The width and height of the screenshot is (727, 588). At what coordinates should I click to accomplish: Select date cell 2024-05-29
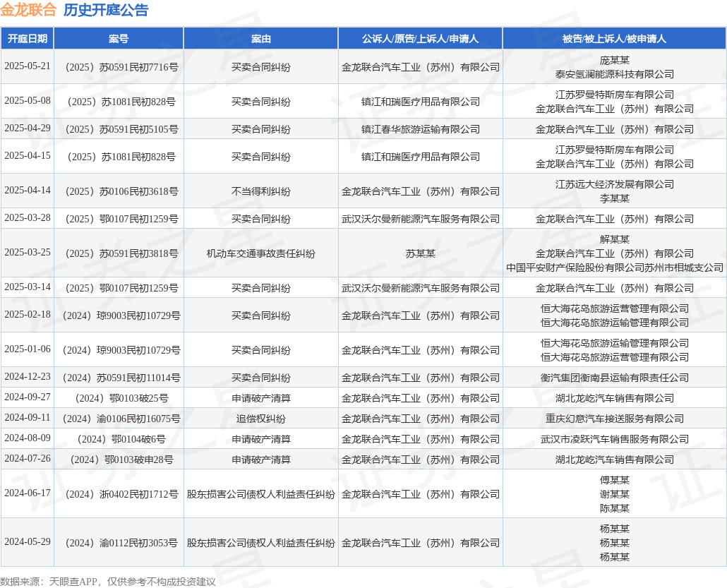[28, 541]
